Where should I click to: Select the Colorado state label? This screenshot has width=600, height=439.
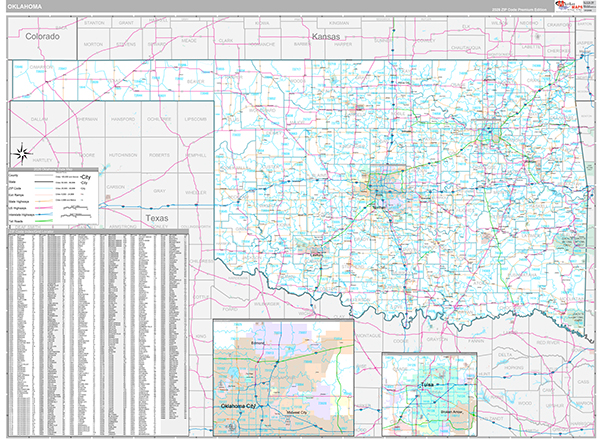click(44, 36)
